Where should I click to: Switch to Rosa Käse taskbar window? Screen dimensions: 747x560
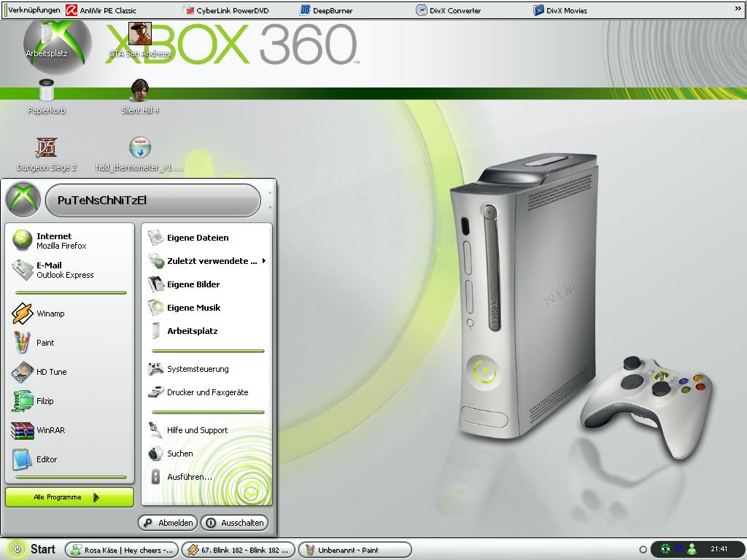coord(122,550)
